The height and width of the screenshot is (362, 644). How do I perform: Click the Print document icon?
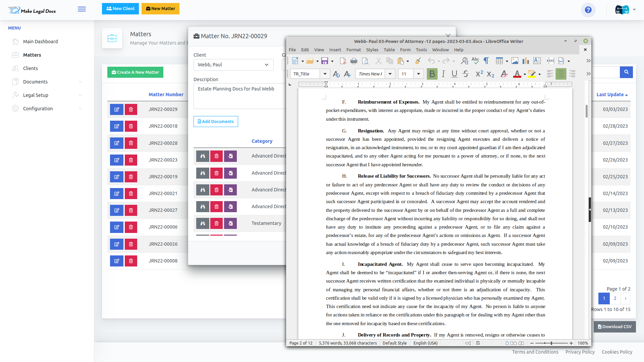354,61
